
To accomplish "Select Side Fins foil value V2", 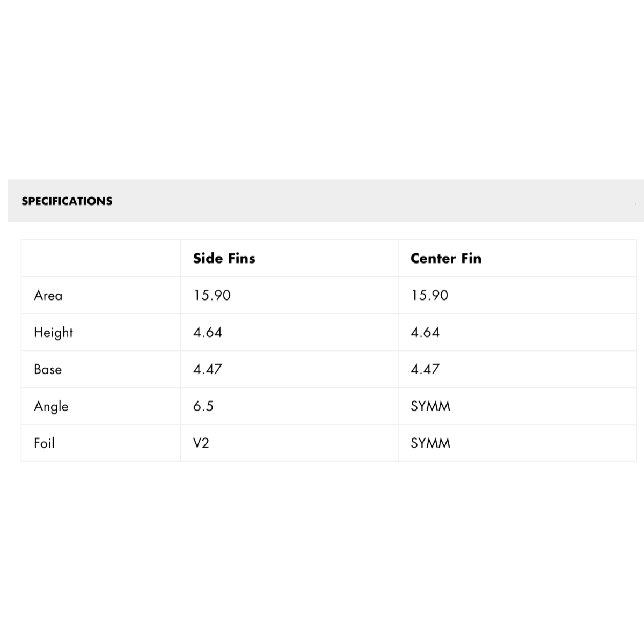I will [x=201, y=443].
